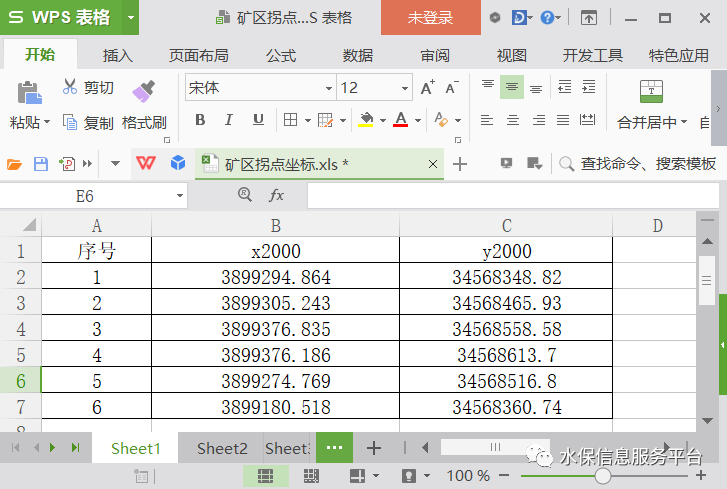Open the WPS home W icon

(146, 163)
